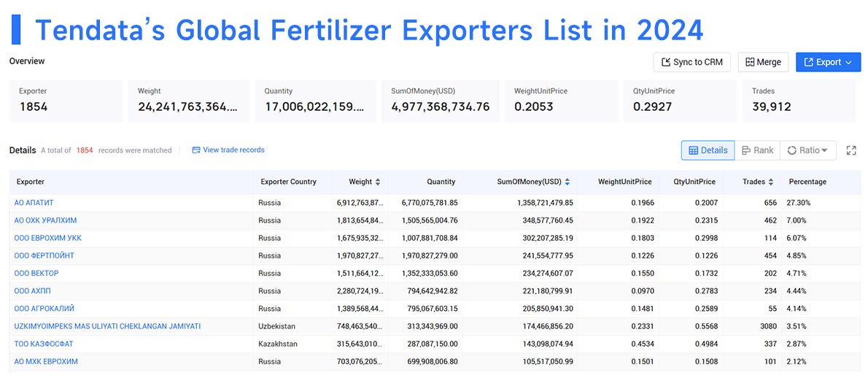Open exporter АО МХК ЕВРОХИМ link
868x378 pixels.
(46, 361)
